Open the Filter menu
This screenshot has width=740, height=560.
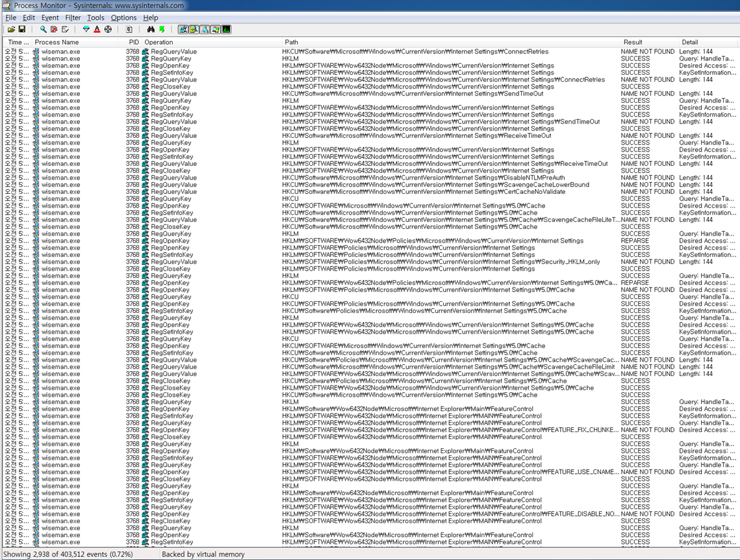pyautogui.click(x=73, y=17)
